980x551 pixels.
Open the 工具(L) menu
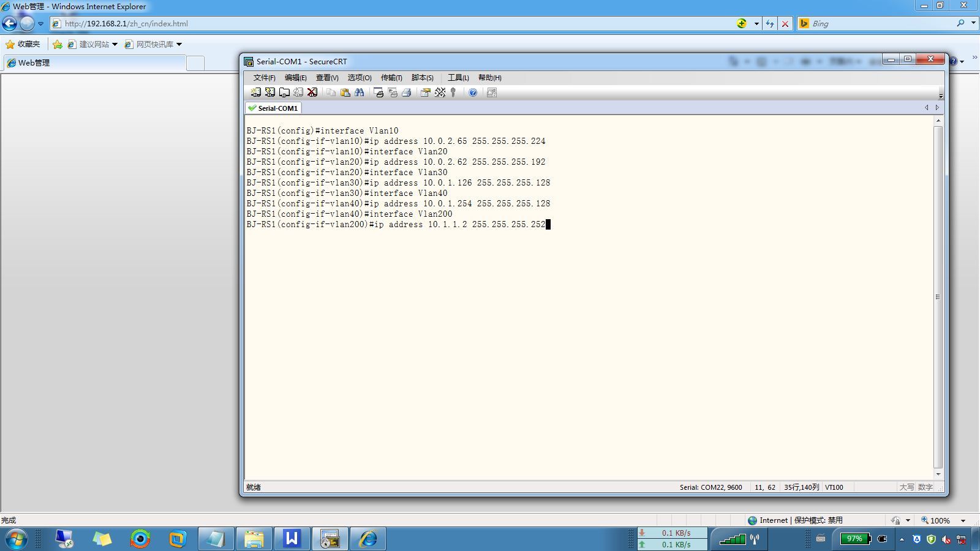(458, 78)
